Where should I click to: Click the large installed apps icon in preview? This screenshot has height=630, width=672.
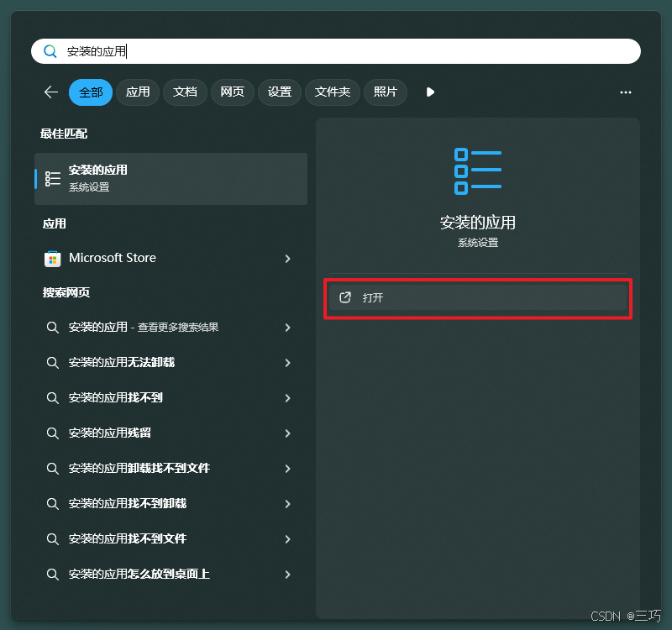pos(478,171)
